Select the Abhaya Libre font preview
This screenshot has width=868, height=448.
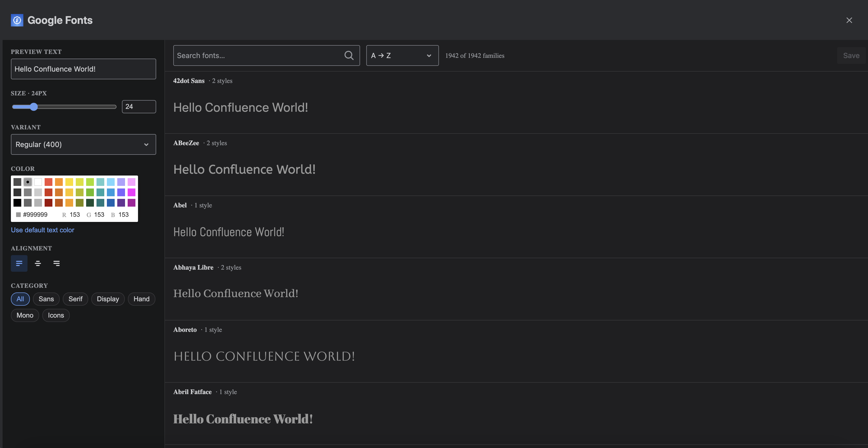coord(236,293)
